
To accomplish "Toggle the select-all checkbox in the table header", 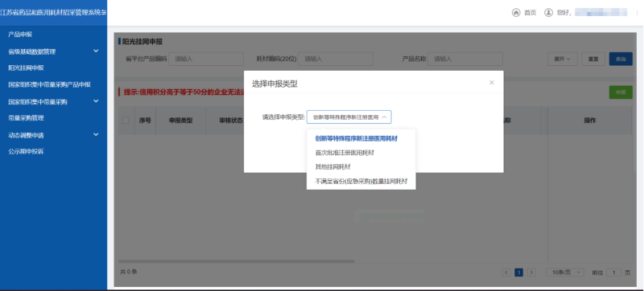I will pyautogui.click(x=126, y=120).
